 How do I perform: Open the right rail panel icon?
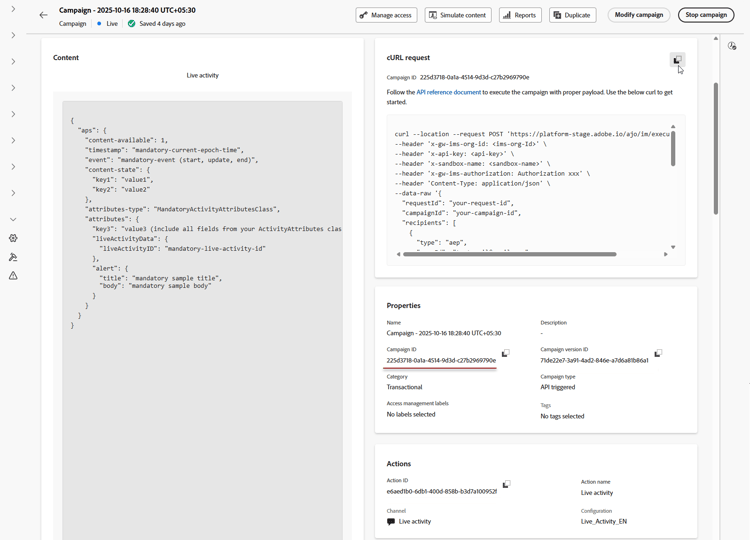click(x=732, y=46)
